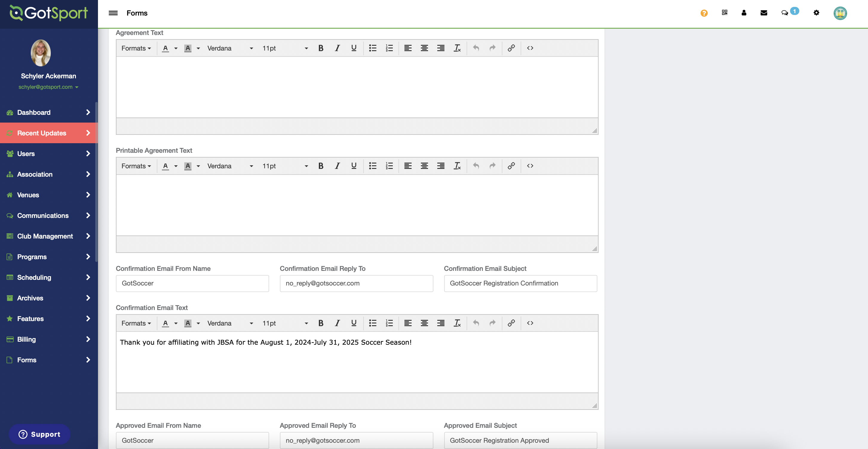Insert link in Agreement Text editor
Image resolution: width=868 pixels, height=449 pixels.
(511, 48)
